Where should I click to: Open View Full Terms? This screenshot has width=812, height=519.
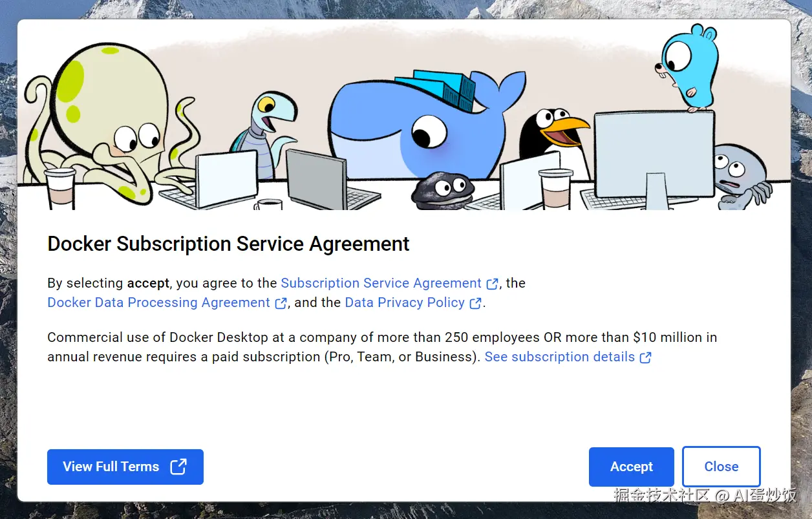pos(125,467)
